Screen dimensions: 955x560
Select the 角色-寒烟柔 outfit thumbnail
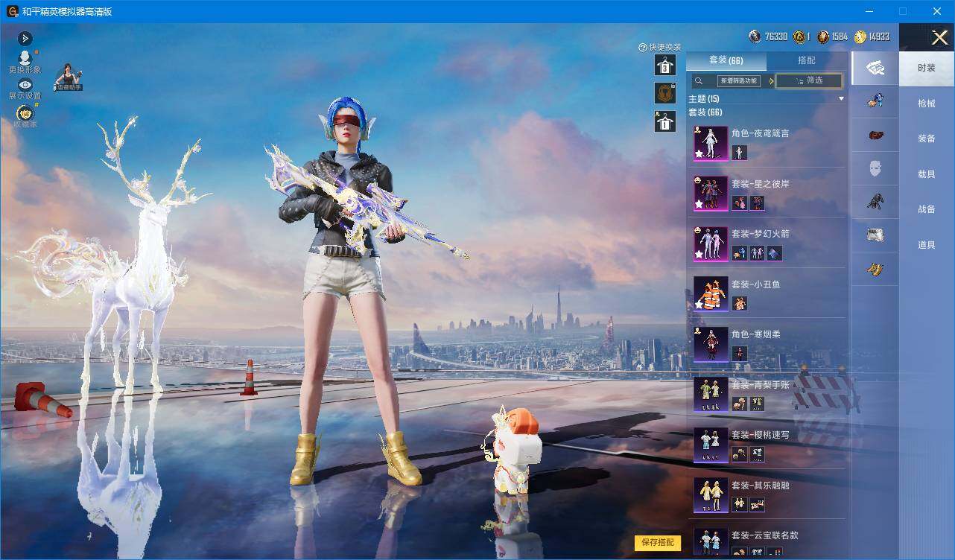pos(711,344)
